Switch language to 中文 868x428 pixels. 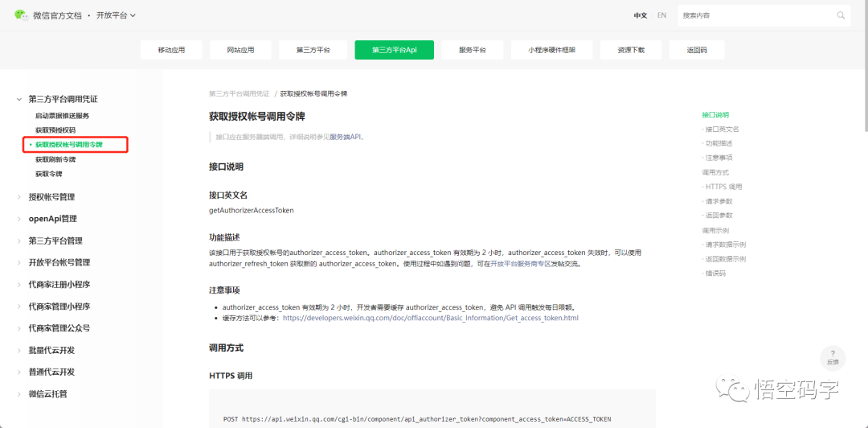[x=641, y=15]
